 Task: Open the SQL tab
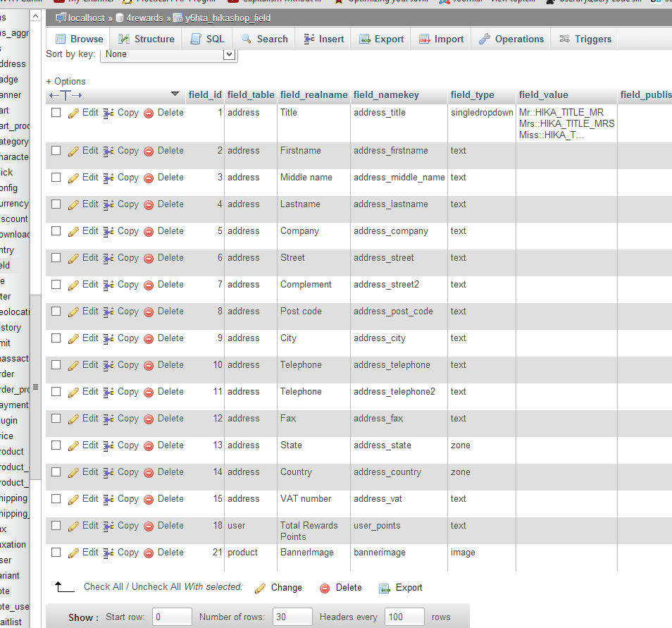(207, 39)
